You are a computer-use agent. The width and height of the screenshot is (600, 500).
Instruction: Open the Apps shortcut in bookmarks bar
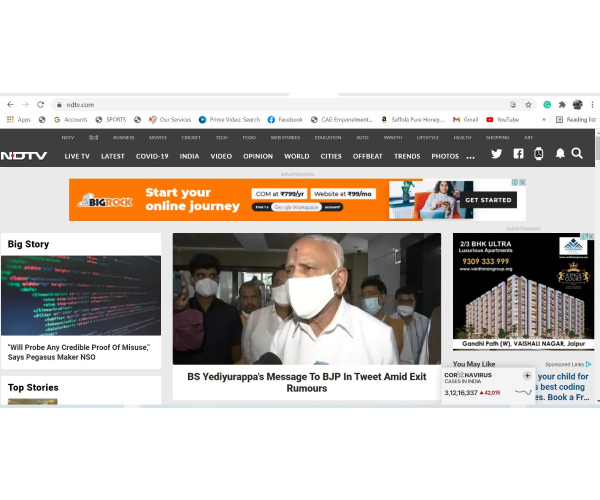[x=18, y=120]
